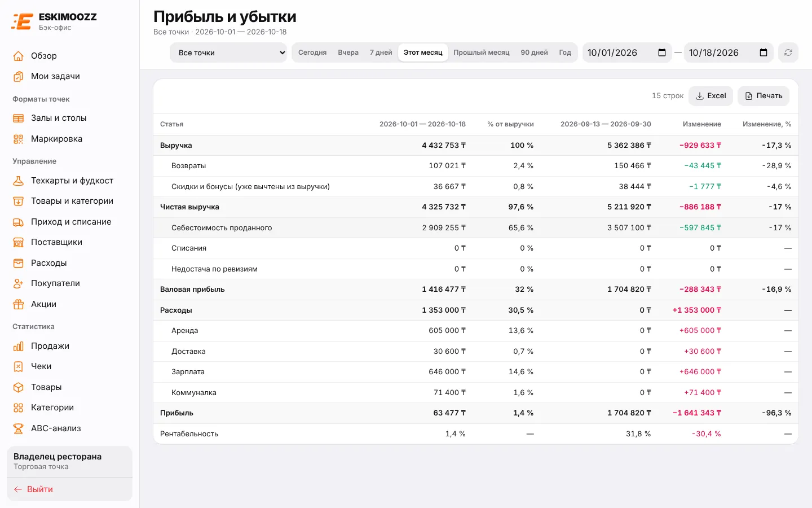Click the Изменение, % column header
812x508 pixels.
[767, 124]
